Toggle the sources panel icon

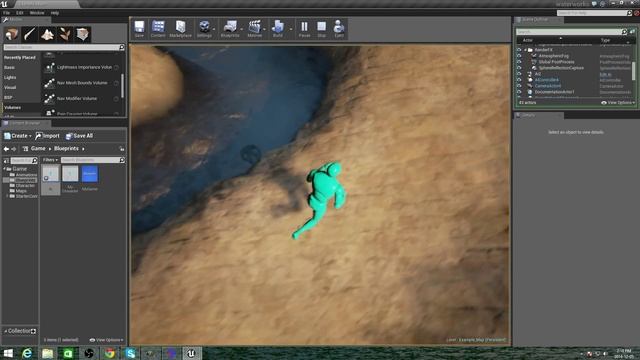click(x=6, y=160)
